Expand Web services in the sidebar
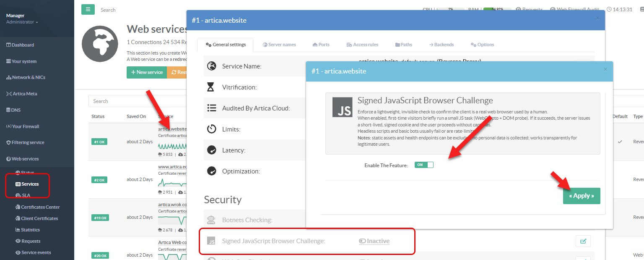 [x=25, y=159]
